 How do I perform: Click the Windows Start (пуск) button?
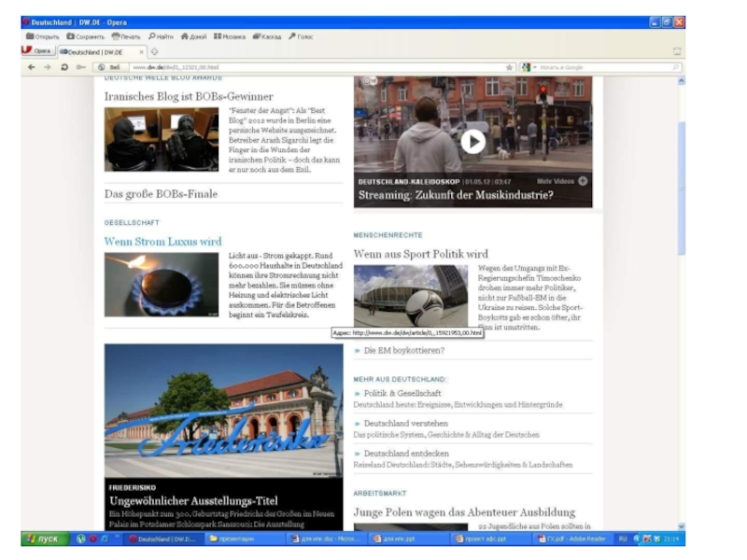(43, 539)
